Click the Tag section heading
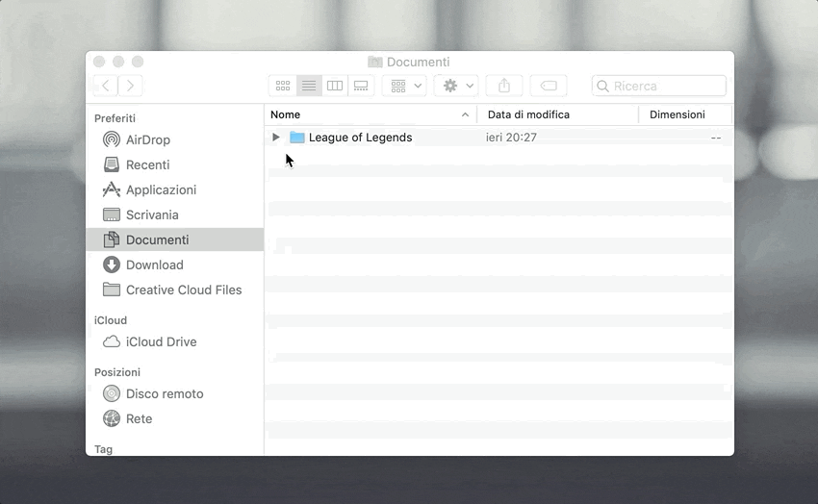The width and height of the screenshot is (818, 504). tap(103, 449)
